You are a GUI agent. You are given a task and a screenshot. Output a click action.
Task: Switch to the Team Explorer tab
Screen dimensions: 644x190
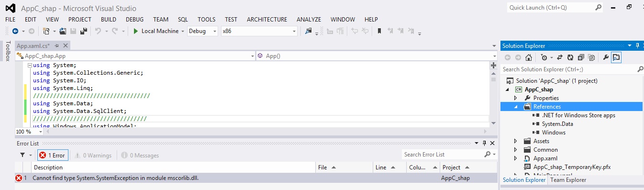pos(568,180)
